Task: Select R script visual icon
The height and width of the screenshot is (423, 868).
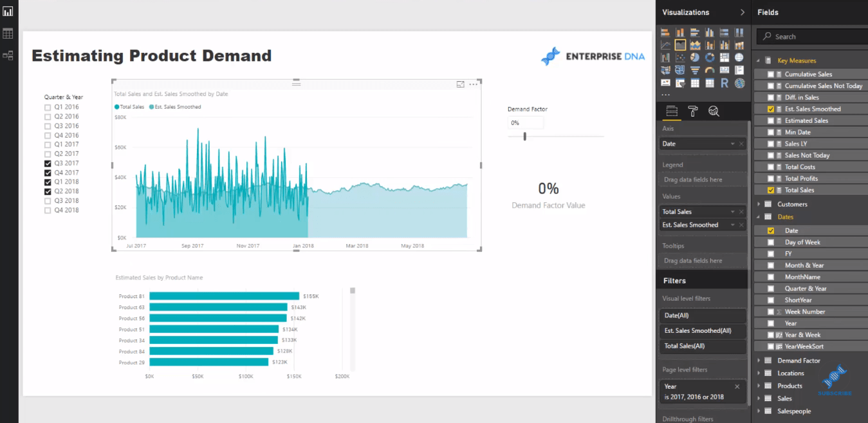Action: [x=725, y=83]
